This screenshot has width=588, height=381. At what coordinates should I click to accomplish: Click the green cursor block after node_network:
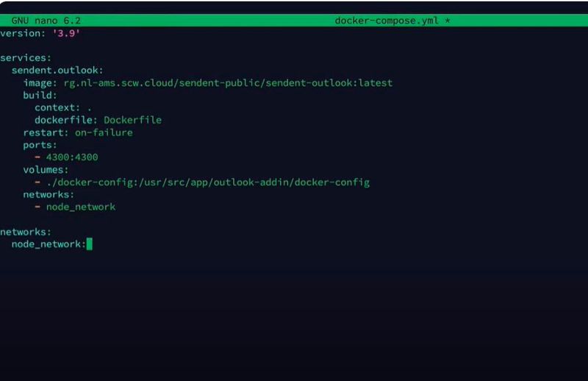coord(90,244)
